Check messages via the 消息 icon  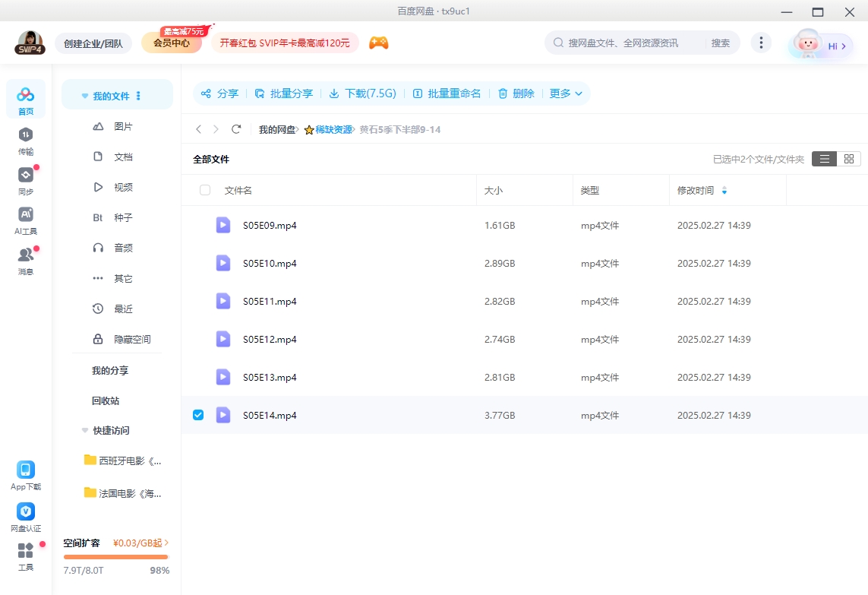pos(26,258)
